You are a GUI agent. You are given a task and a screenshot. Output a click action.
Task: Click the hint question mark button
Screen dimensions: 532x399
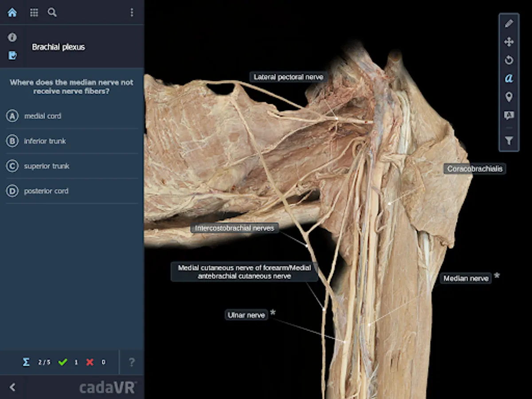coord(131,362)
